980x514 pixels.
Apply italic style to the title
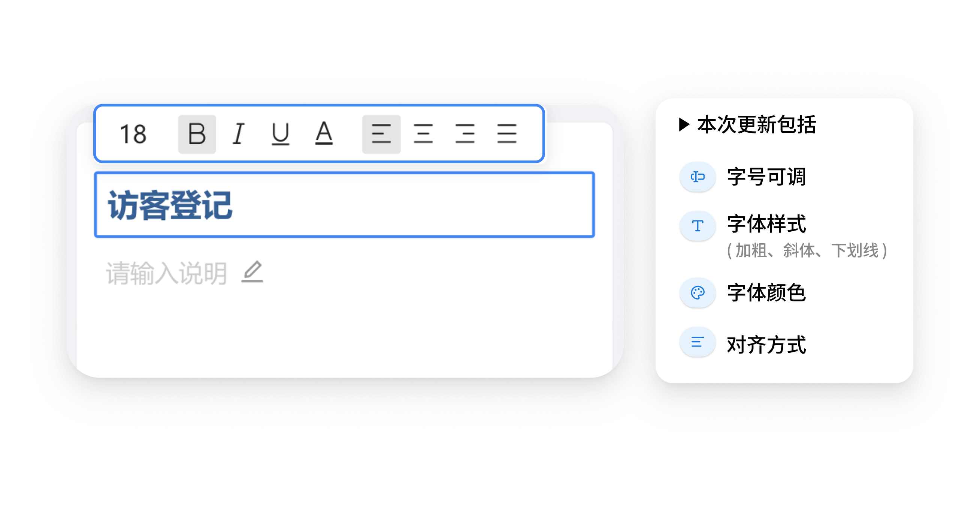pyautogui.click(x=238, y=134)
